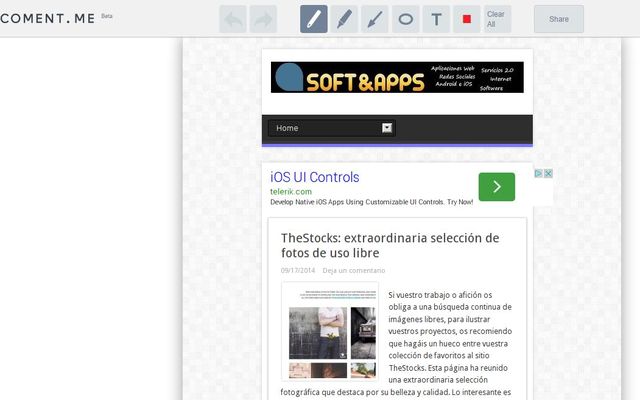Click the article date 09/17/2014
This screenshot has width=640, height=400.
pos(298,271)
